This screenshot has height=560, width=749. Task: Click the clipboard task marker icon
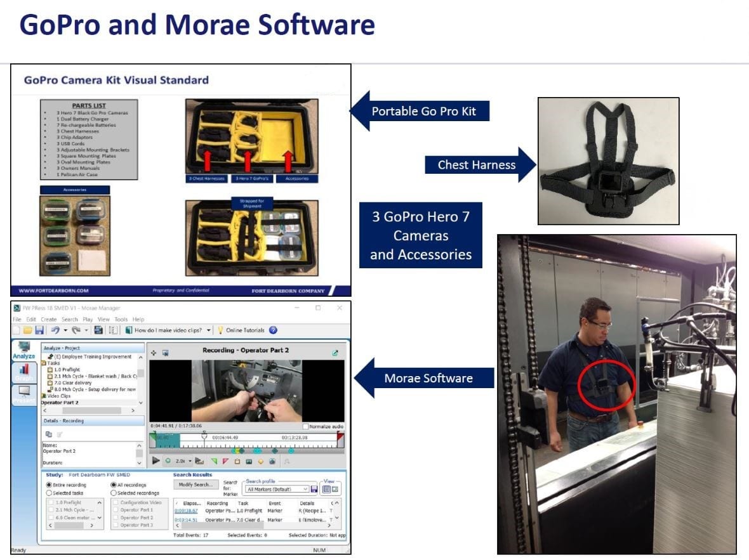237,461
